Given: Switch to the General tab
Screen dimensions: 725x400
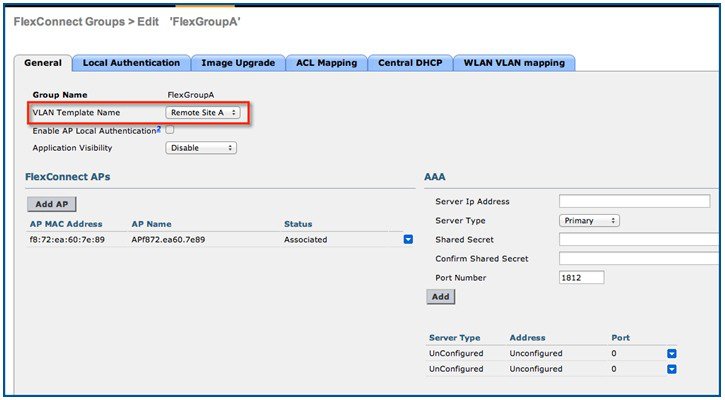Looking at the screenshot, I should pos(43,63).
